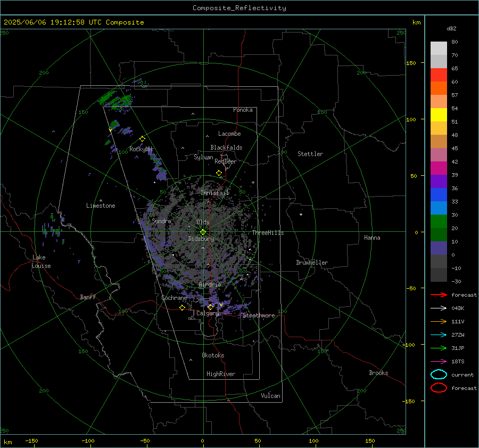Click the Brooks town label
Screen dimensions: 479x448
[378, 373]
